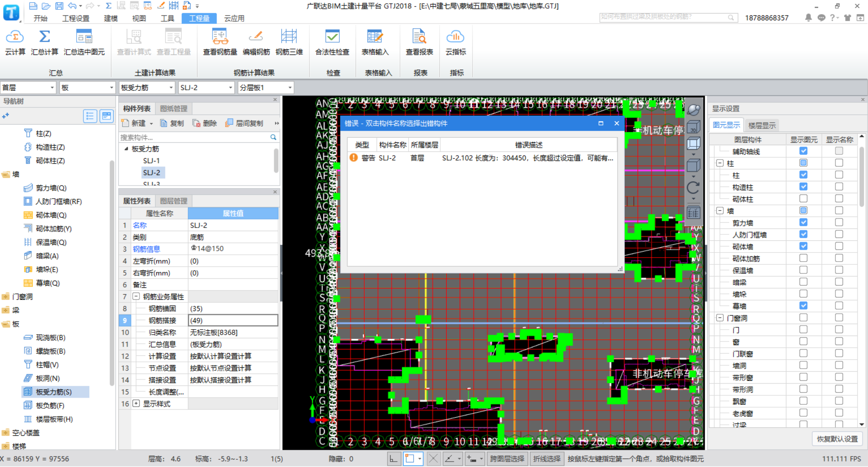Select 剪力墙(Q) in navigation tree
This screenshot has height=467, width=868.
tap(51, 188)
